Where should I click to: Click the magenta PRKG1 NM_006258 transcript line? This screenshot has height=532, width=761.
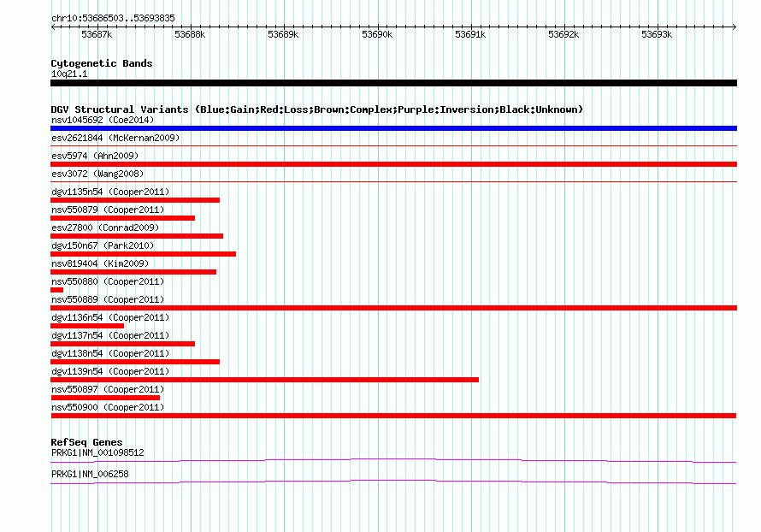pos(393,482)
